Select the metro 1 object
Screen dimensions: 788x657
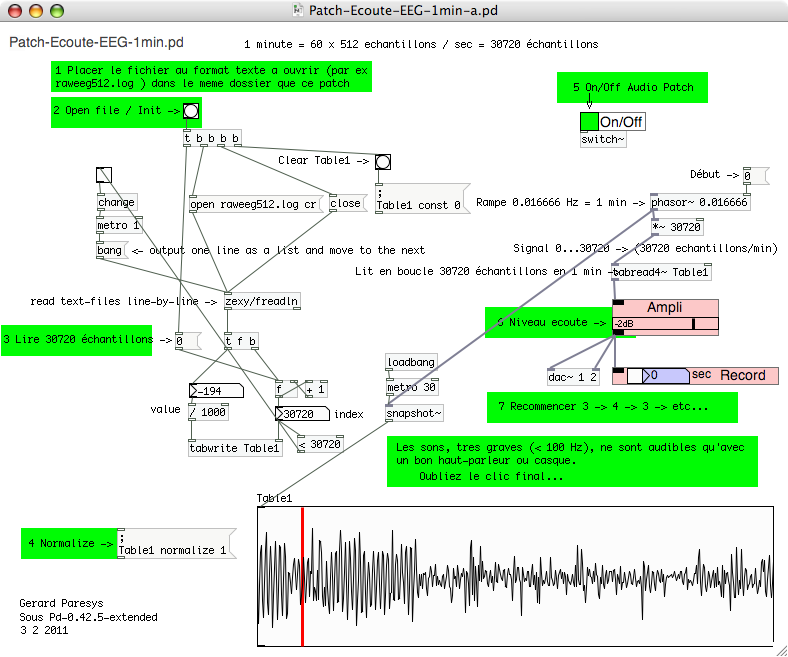[119, 225]
